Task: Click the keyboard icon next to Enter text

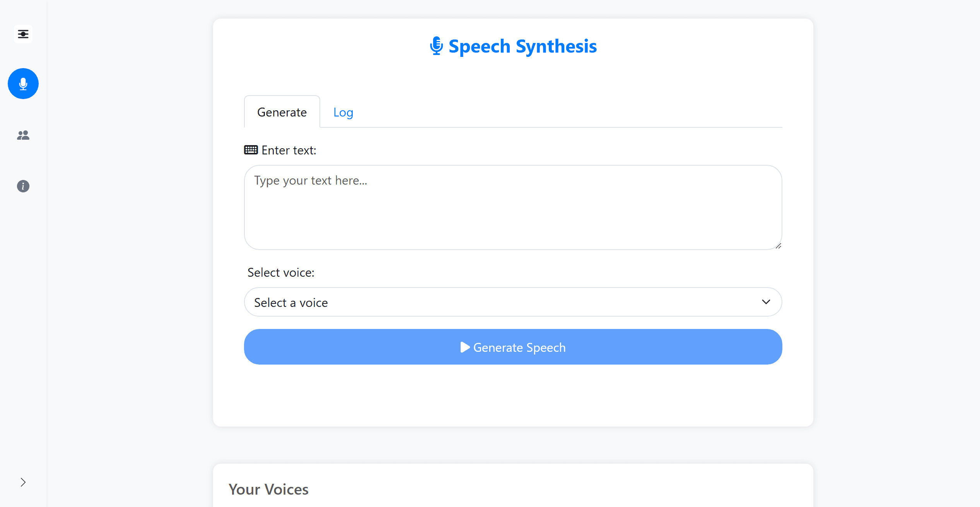Action: click(251, 150)
